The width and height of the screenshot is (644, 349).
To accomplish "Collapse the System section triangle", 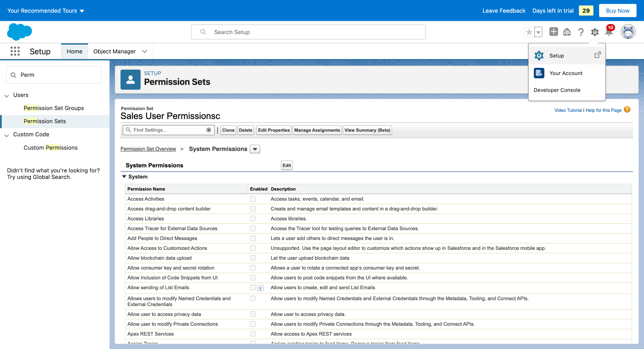I will (124, 177).
